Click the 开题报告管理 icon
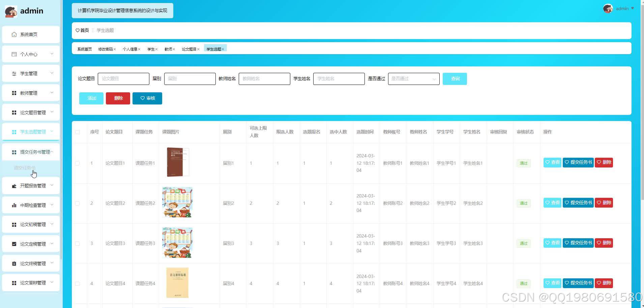Image resolution: width=644 pixels, height=308 pixels. click(14, 186)
